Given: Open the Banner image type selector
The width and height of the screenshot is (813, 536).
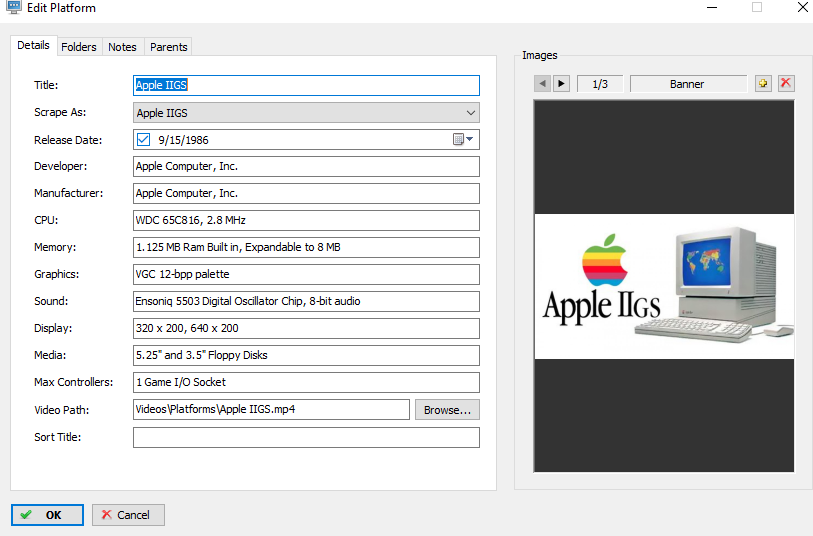Looking at the screenshot, I should click(688, 83).
